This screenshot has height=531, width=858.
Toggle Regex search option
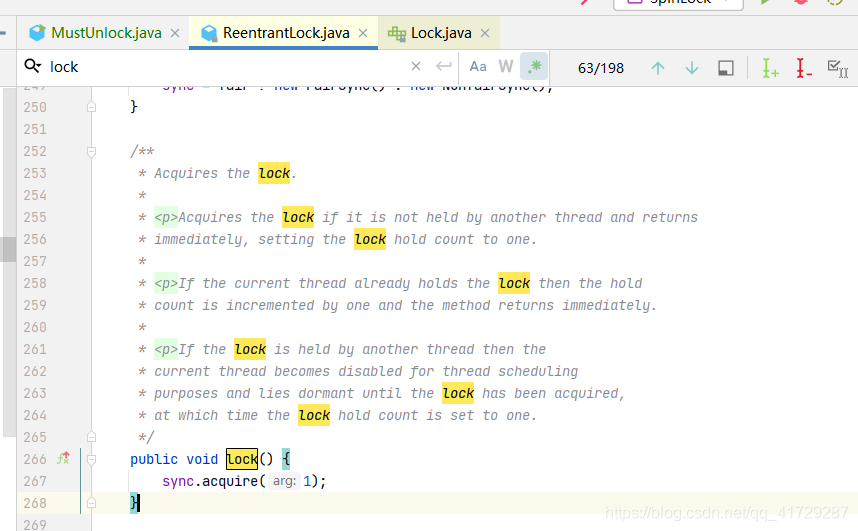pos(534,67)
